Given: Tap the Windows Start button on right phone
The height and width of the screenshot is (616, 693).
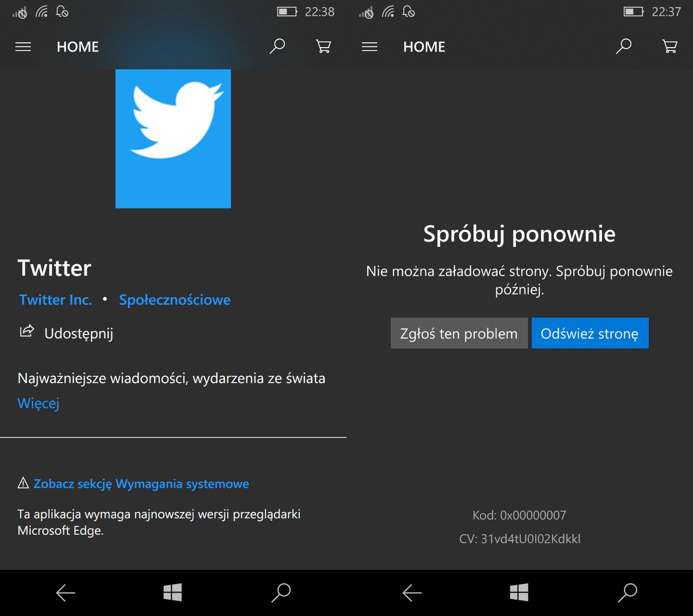Looking at the screenshot, I should coord(519,592).
